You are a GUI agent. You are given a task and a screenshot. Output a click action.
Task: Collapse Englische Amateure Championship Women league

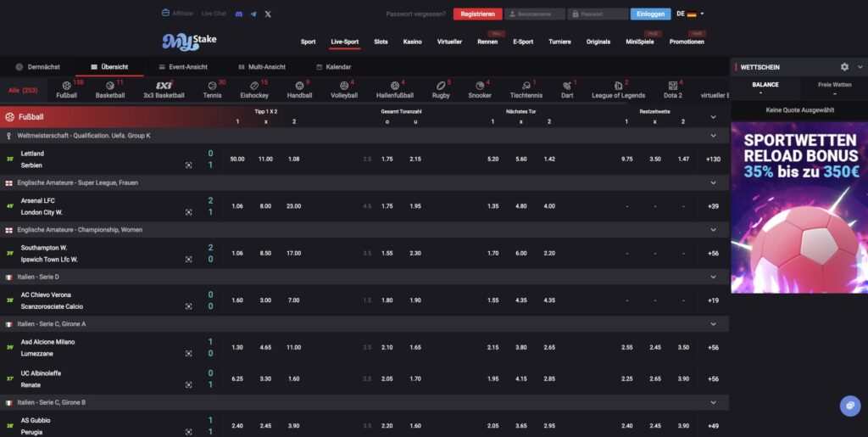[713, 230]
